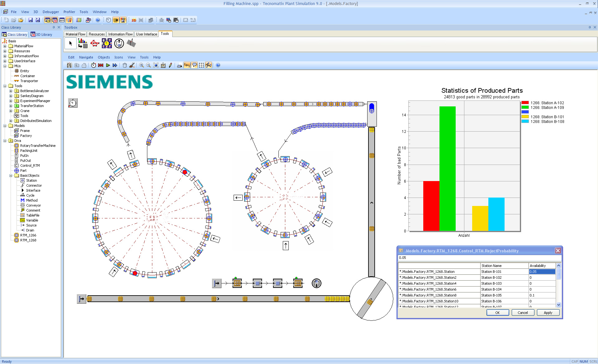
Task: Expand MaterialFlow folder in tree
Action: point(5,46)
